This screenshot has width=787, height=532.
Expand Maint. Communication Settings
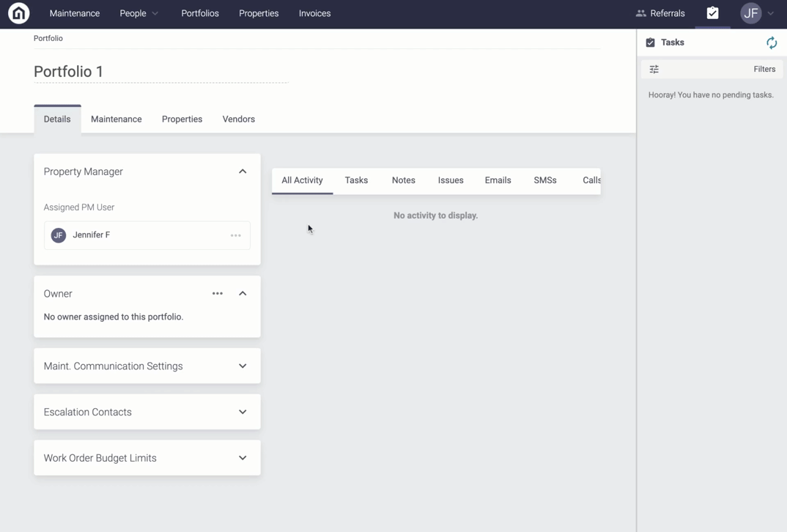[x=243, y=366]
